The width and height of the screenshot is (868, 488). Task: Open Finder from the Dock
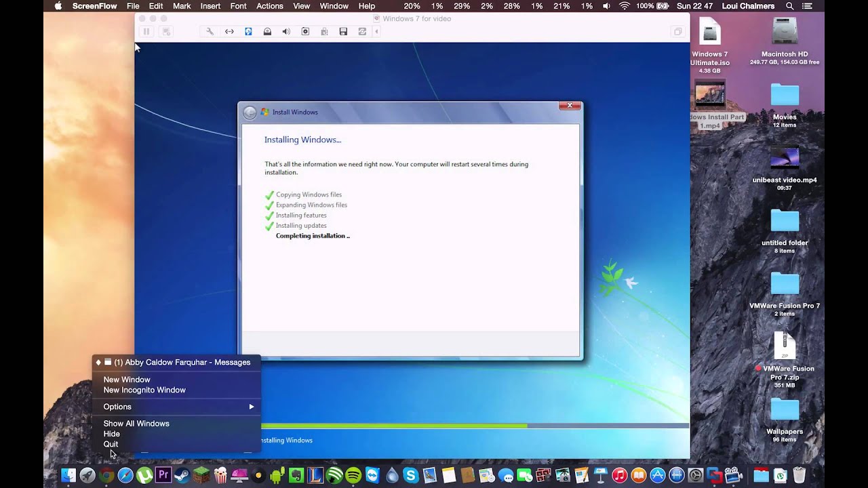coord(68,475)
